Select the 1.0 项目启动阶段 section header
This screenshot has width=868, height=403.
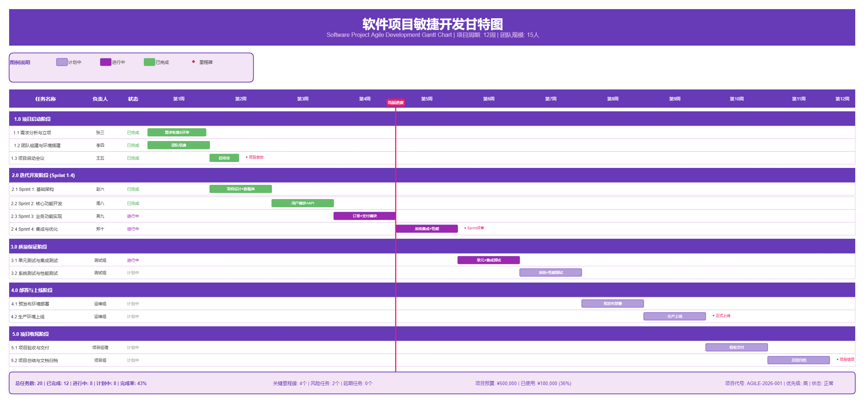coord(32,119)
